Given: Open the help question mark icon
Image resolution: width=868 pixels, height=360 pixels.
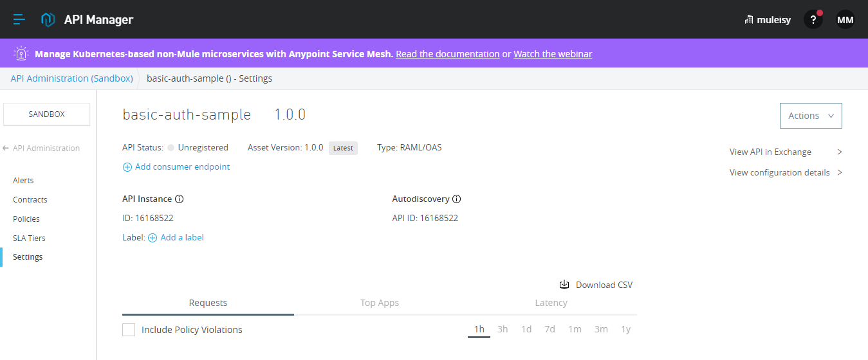Looking at the screenshot, I should pyautogui.click(x=813, y=19).
